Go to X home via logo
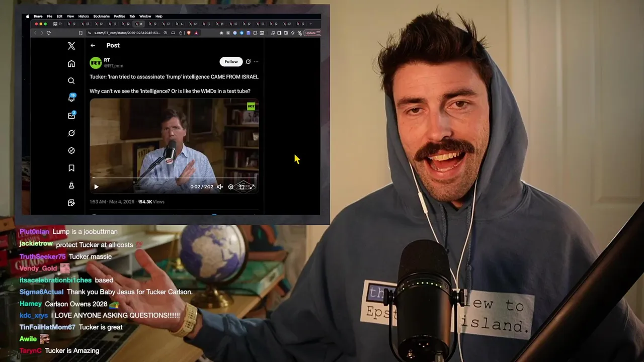Image resolution: width=644 pixels, height=362 pixels. point(71,46)
